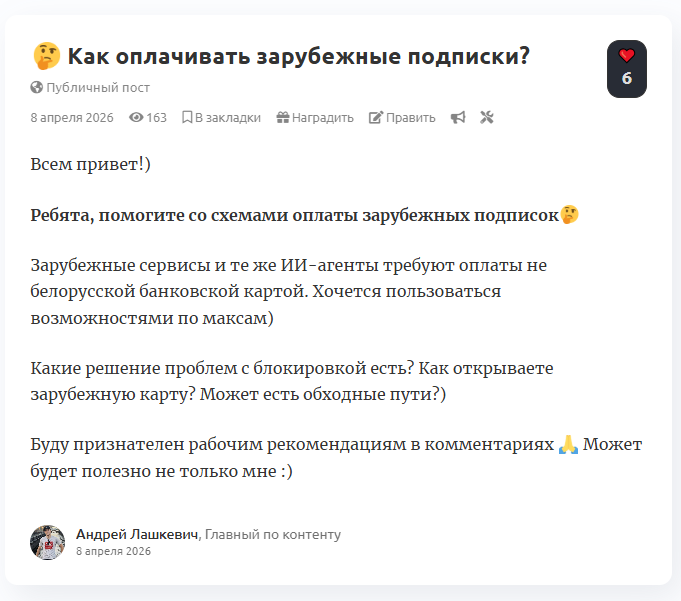Click the globe icon beside Публичный пост
681x601 pixels.
37,88
